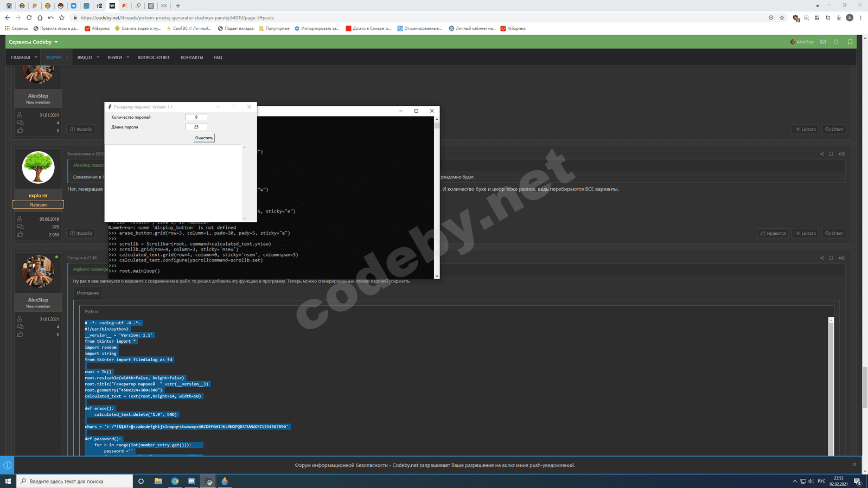Screen dimensions: 868x488
Task: Click Ответ on the top post
Action: tap(834, 129)
